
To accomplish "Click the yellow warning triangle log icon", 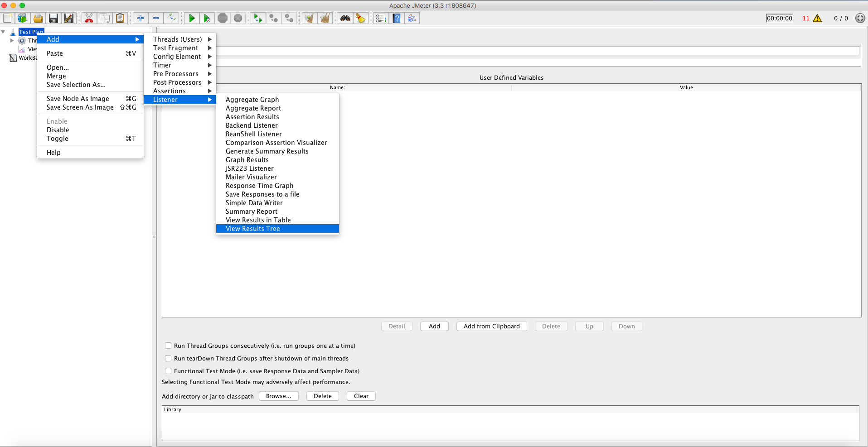I will 817,18.
